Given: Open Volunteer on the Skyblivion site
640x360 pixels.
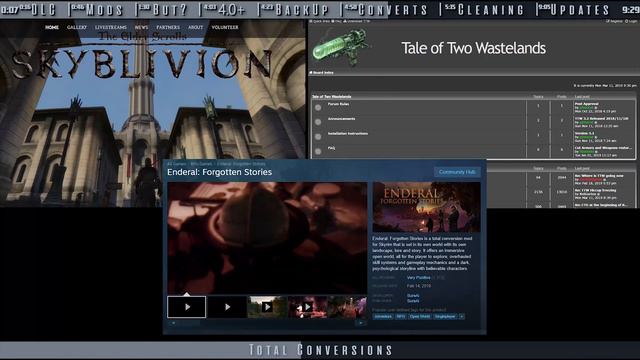Looking at the screenshot, I should point(225,27).
